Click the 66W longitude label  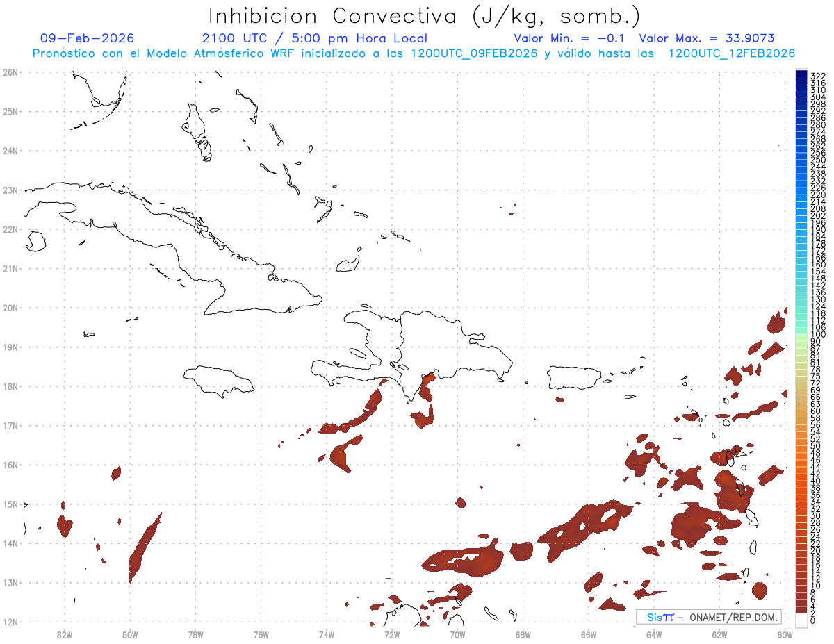(588, 634)
